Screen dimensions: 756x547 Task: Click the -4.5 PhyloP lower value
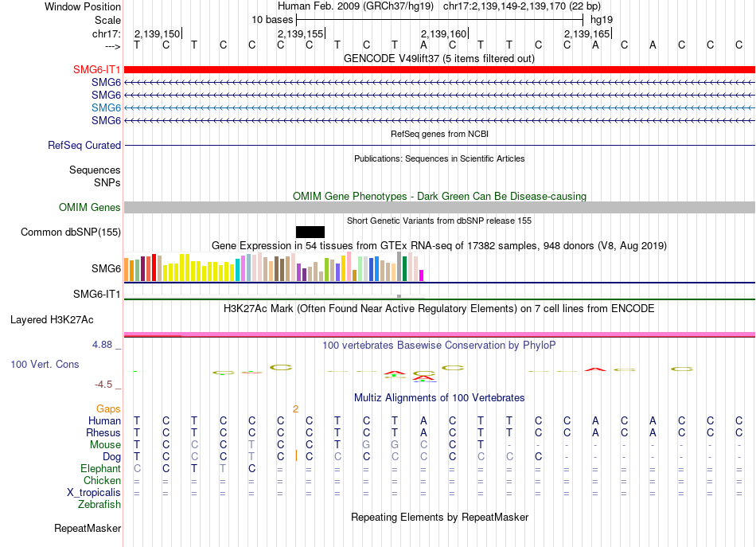103,385
